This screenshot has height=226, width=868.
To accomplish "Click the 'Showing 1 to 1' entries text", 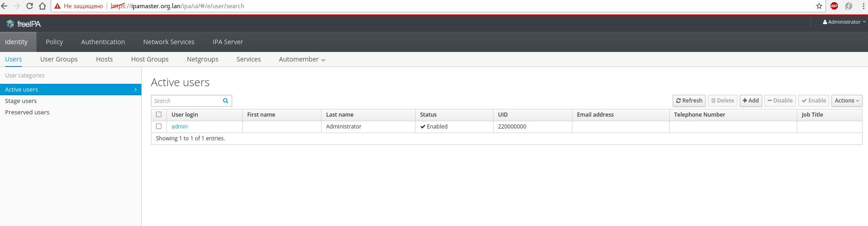I will pyautogui.click(x=190, y=139).
